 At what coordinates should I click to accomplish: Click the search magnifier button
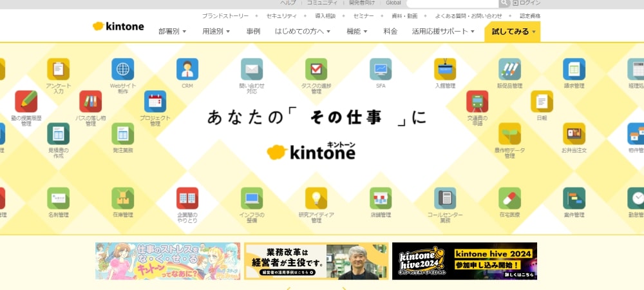pos(504,3)
